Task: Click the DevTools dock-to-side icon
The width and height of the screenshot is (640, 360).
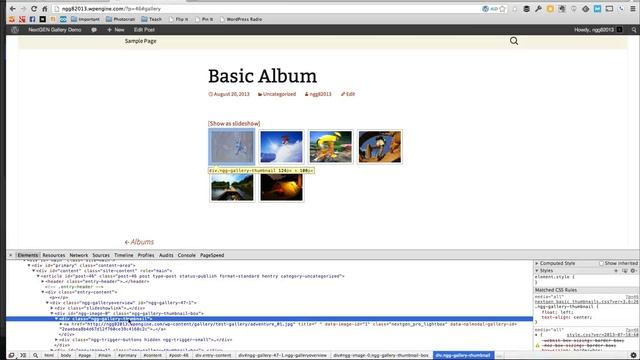Action: [x=11, y=356]
